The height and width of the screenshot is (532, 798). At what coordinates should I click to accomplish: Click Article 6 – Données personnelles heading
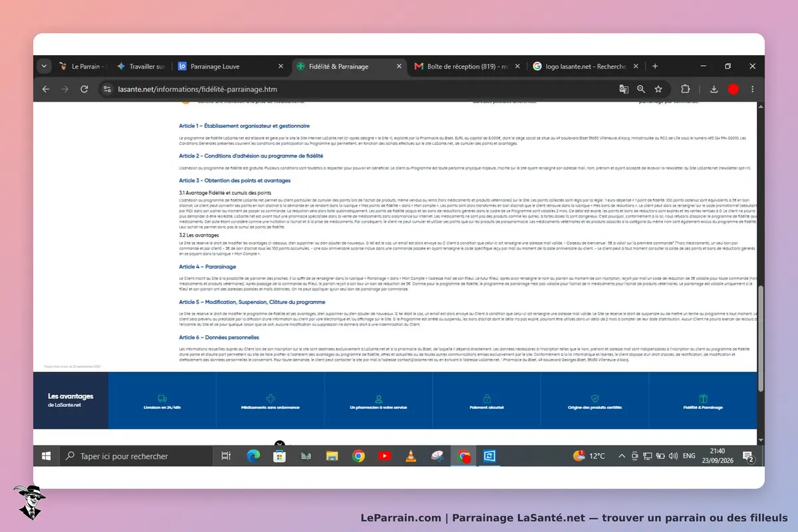220,337
